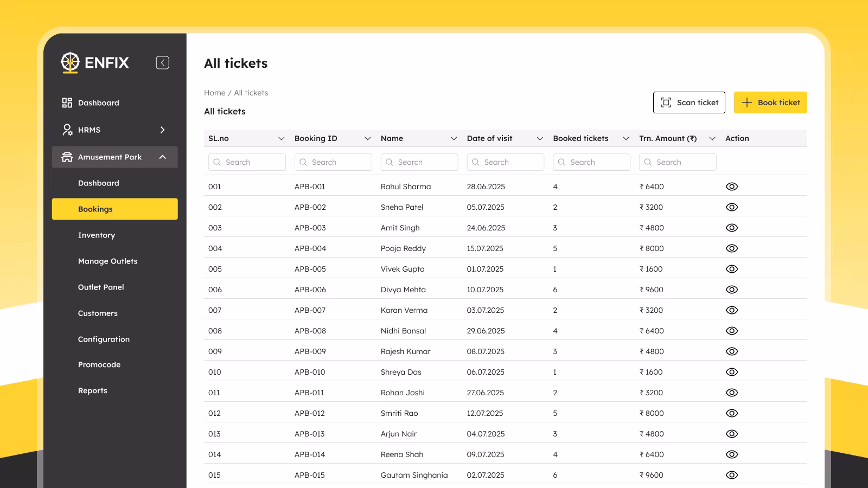Open Customers in the sidebar

click(98, 313)
